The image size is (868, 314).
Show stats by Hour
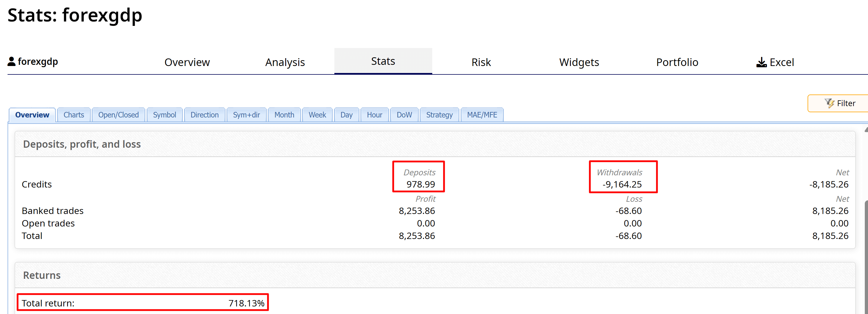click(374, 115)
